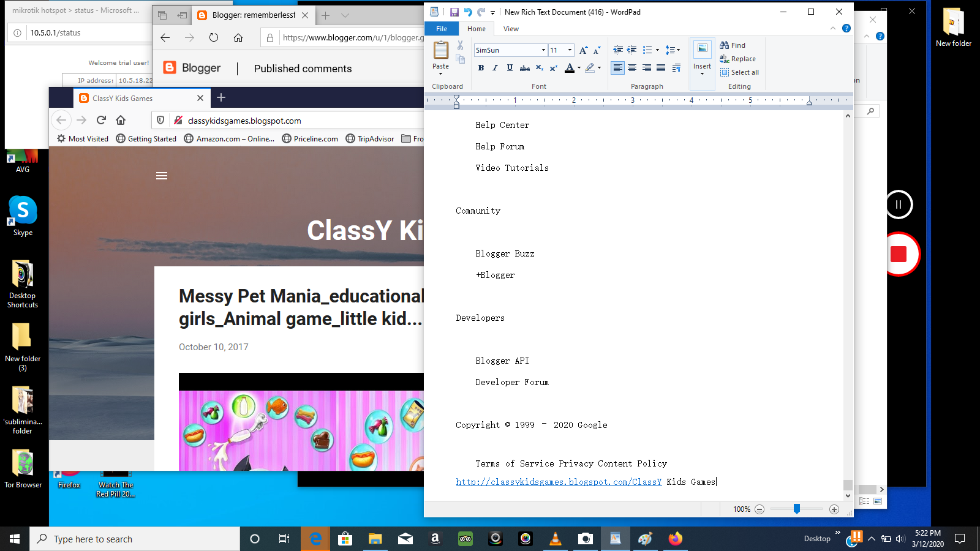Image resolution: width=980 pixels, height=551 pixels.
Task: Justify the paragraph text
Action: pyautogui.click(x=661, y=68)
